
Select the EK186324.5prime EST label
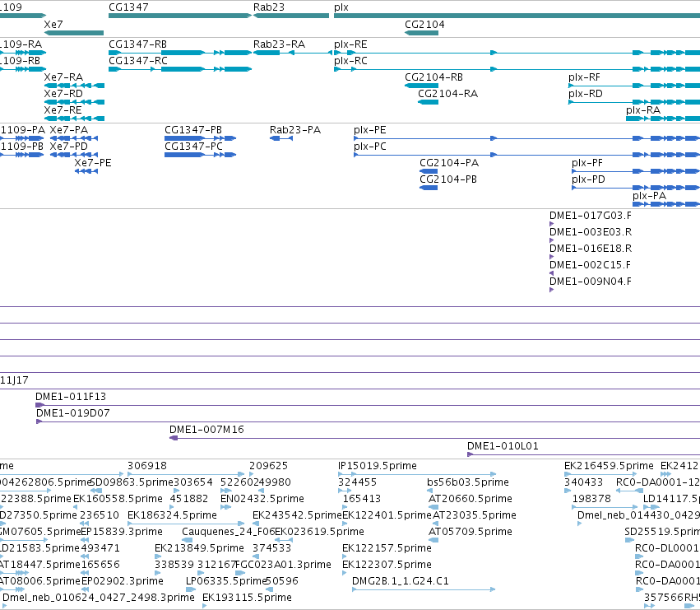point(172,515)
